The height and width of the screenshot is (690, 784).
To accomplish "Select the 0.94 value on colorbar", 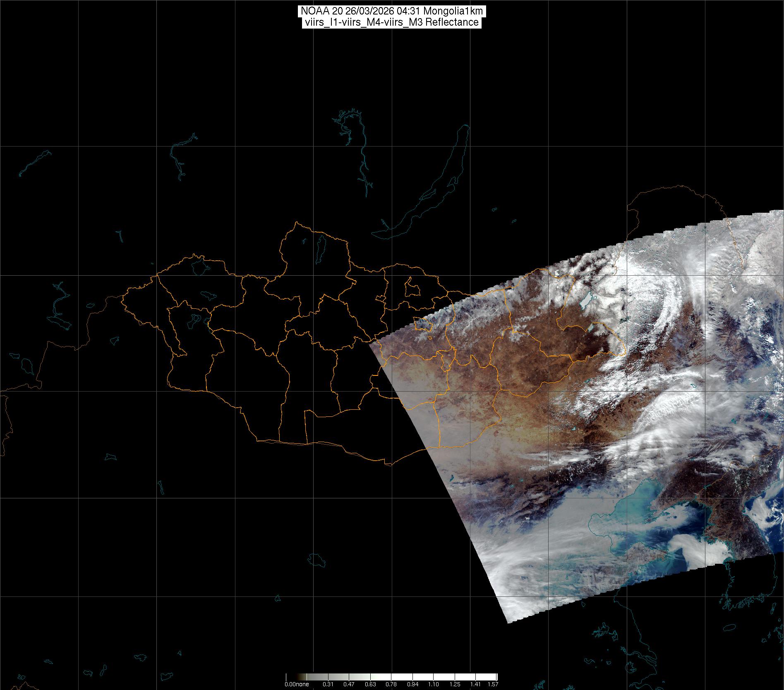I will click(x=412, y=684).
